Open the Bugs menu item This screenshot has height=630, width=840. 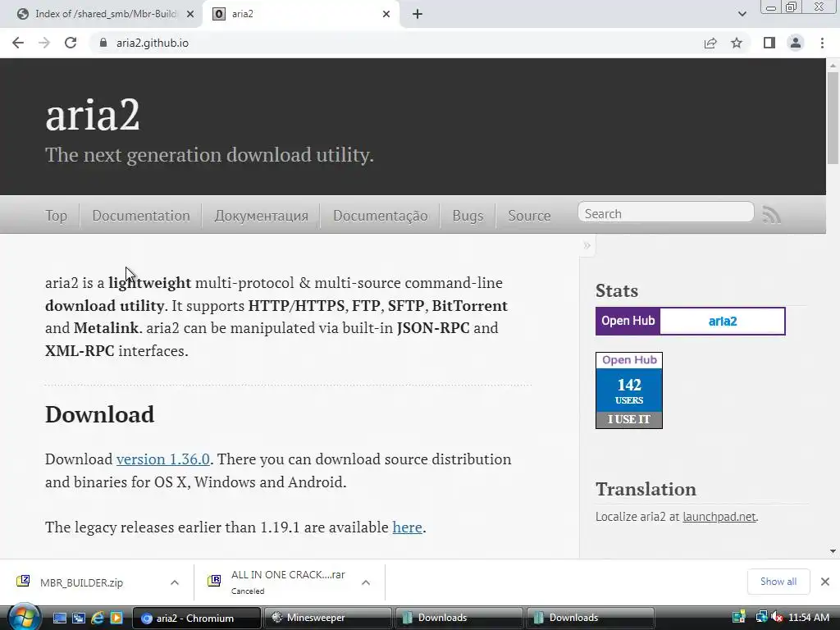click(x=468, y=216)
